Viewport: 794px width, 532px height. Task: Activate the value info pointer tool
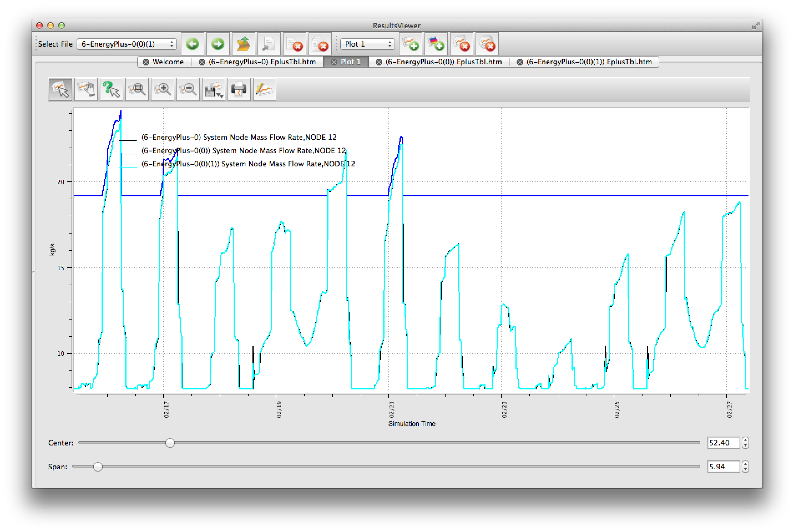(x=111, y=89)
